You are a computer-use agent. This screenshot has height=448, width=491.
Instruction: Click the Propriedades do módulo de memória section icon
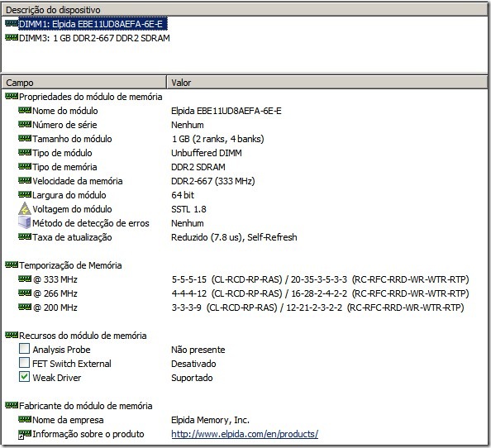(12, 96)
